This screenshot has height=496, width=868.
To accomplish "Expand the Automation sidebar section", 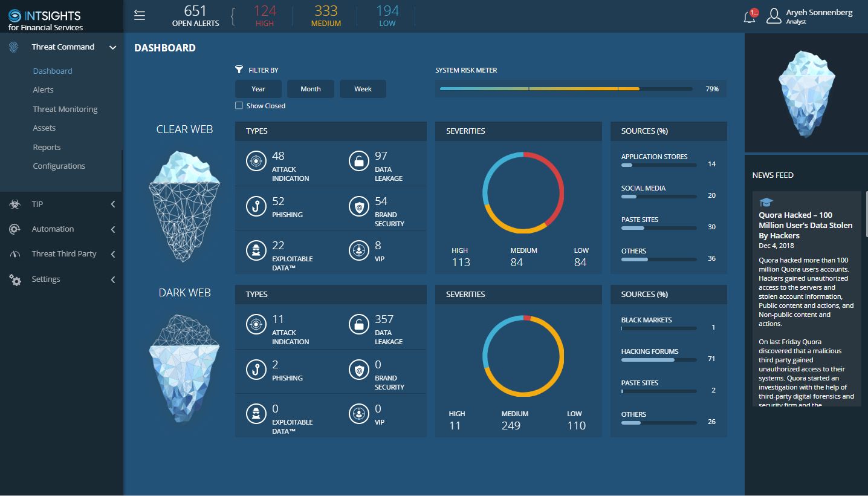I will coord(112,229).
